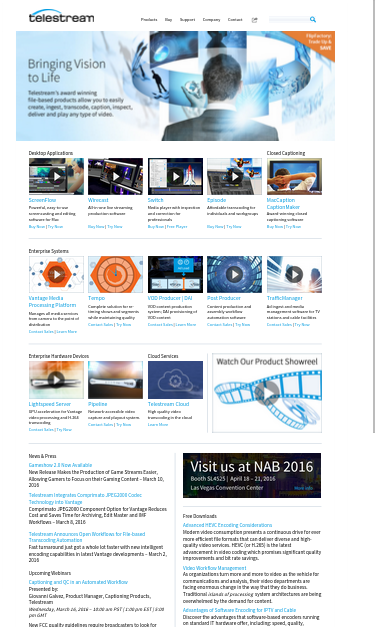Image resolution: width=375 pixels, height=627 pixels.
Task: Open Advanced HEVC Encoding Considerations download
Action: [x=227, y=525]
